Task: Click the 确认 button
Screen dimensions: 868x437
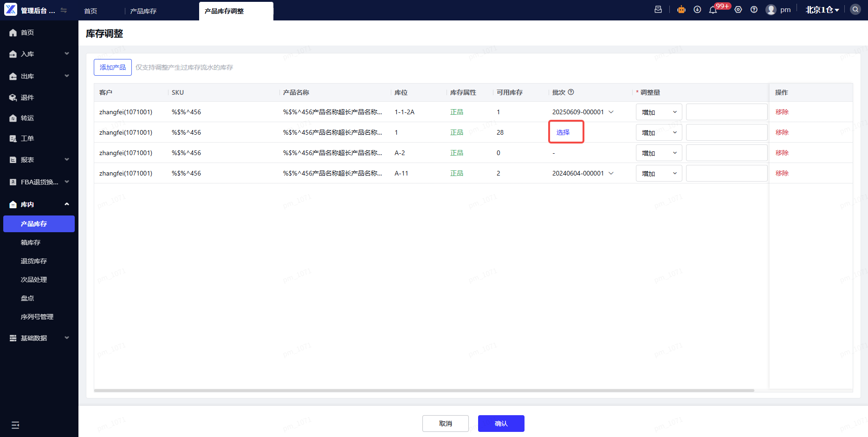Action: (501, 424)
